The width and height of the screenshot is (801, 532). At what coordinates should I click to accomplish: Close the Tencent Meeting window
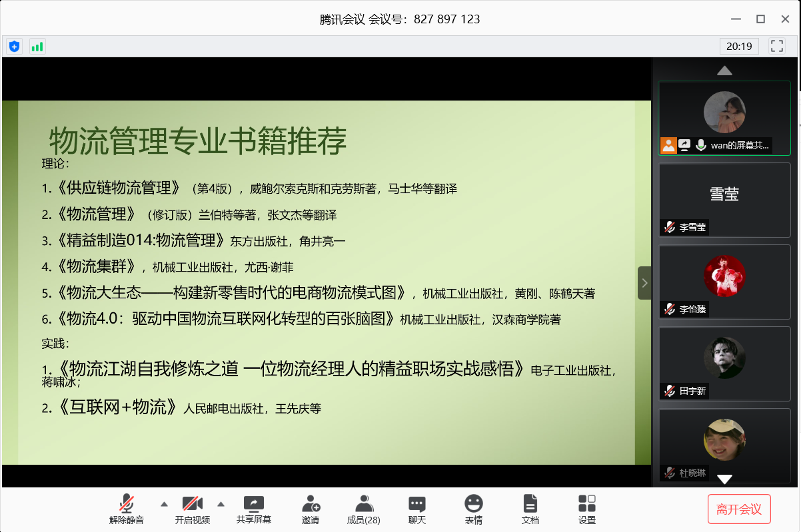coord(784,19)
